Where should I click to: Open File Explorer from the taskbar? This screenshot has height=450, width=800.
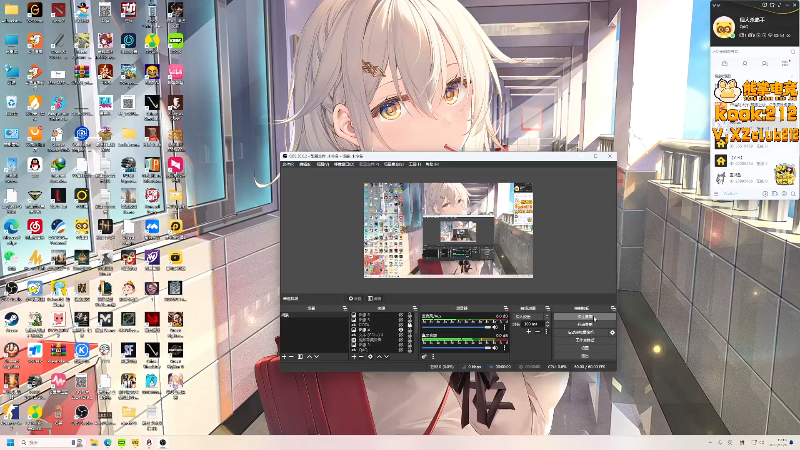click(x=94, y=442)
